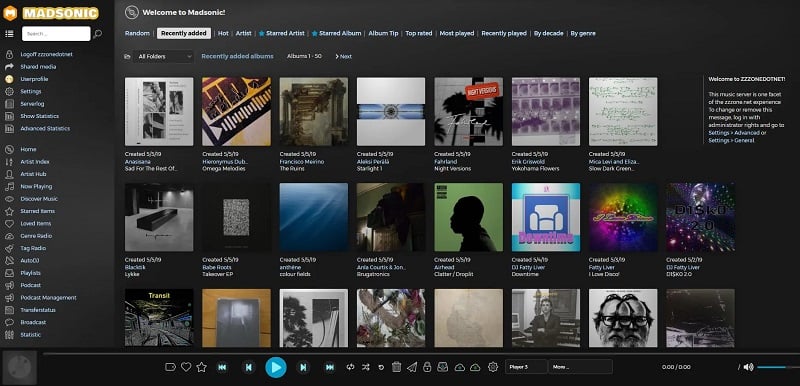Toggle shuffle in player bar
800x386 pixels.
pyautogui.click(x=365, y=367)
